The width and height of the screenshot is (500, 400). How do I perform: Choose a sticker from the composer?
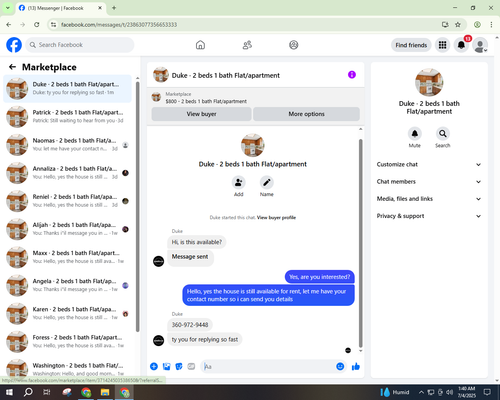click(x=179, y=367)
